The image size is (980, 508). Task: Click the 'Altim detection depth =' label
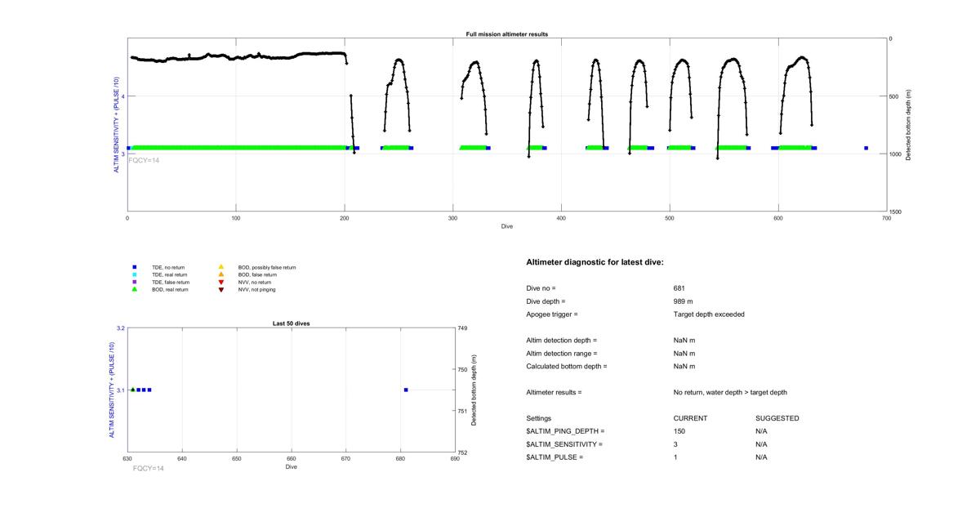click(562, 341)
